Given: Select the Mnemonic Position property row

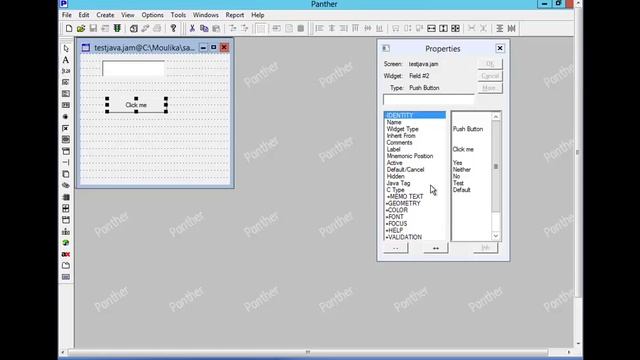Looking at the screenshot, I should point(410,156).
